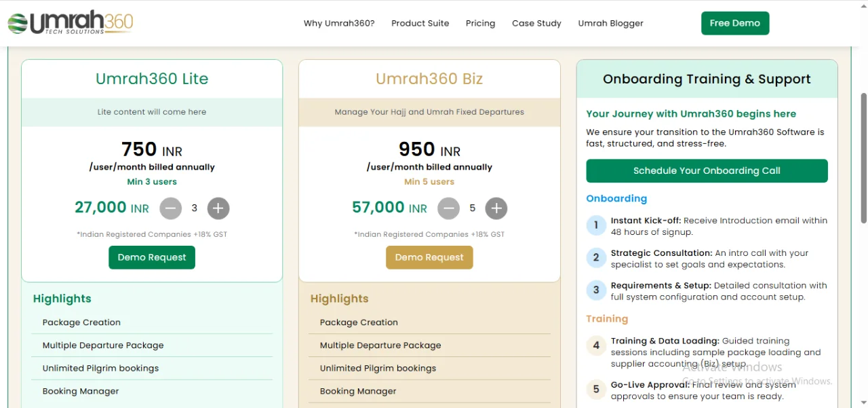This screenshot has width=868, height=408.
Task: Click the Min 3 users label
Action: coord(152,182)
